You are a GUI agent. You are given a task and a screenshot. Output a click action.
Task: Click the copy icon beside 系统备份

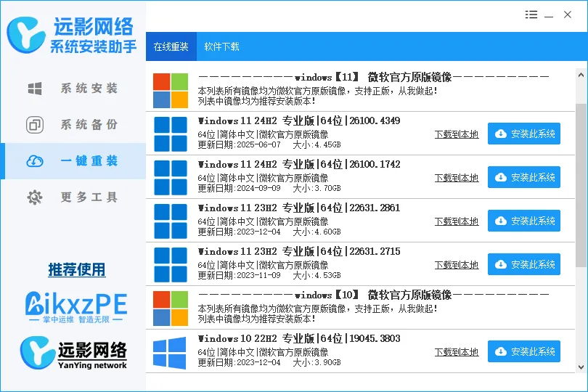click(35, 125)
